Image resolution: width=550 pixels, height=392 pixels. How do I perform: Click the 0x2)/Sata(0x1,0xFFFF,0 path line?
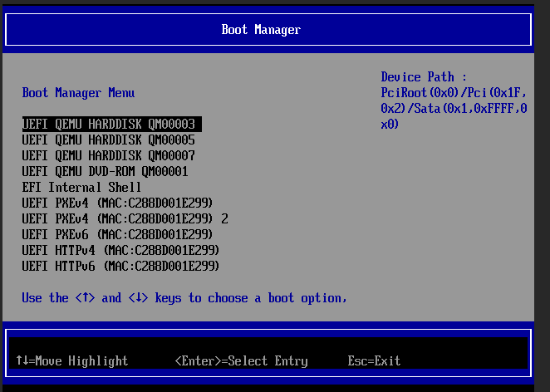454,109
